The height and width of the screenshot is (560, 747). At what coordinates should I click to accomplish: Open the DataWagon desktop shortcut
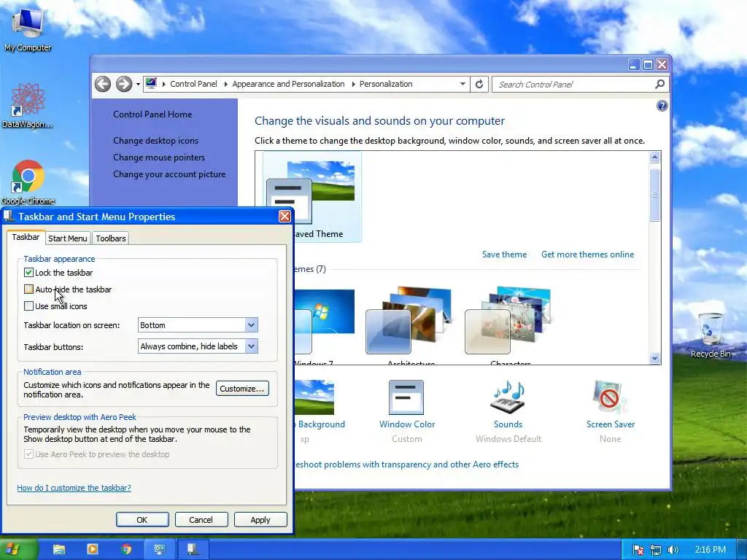pyautogui.click(x=28, y=106)
